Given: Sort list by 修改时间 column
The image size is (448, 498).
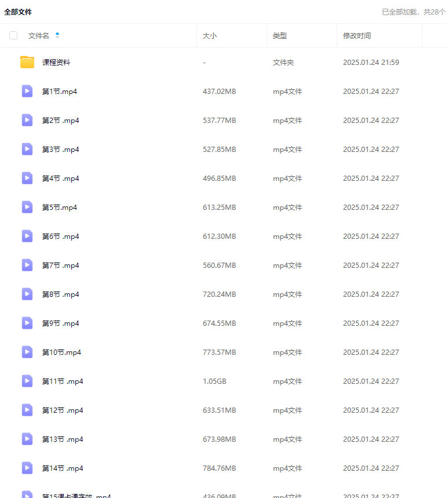Looking at the screenshot, I should (x=357, y=35).
